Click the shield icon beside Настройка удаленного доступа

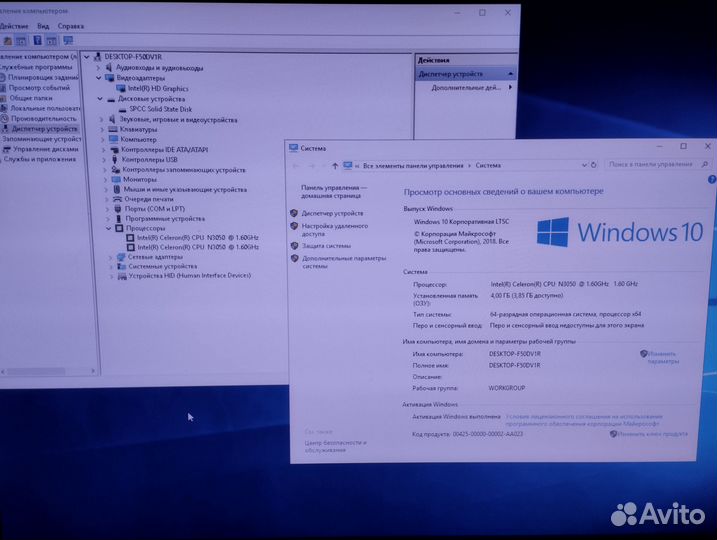click(294, 227)
